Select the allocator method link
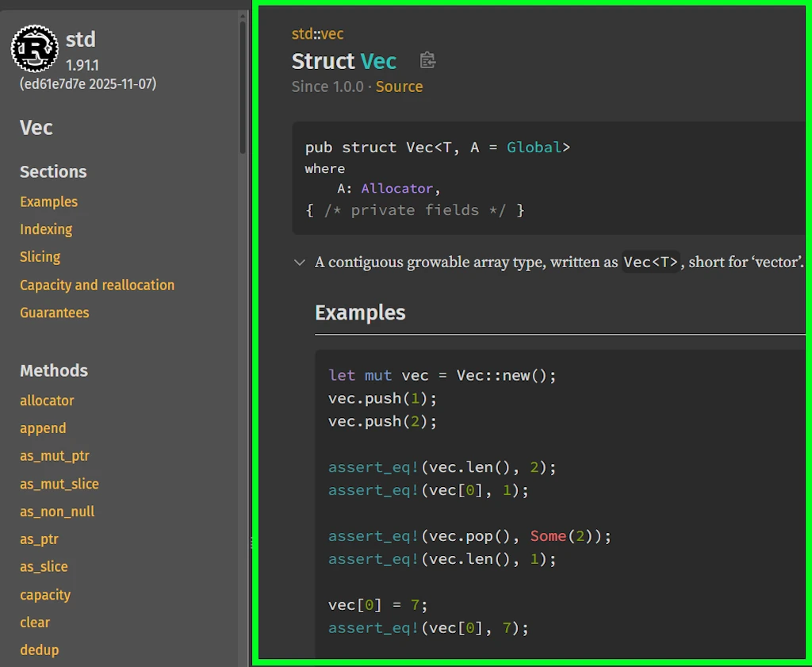The width and height of the screenshot is (812, 667). (x=47, y=401)
